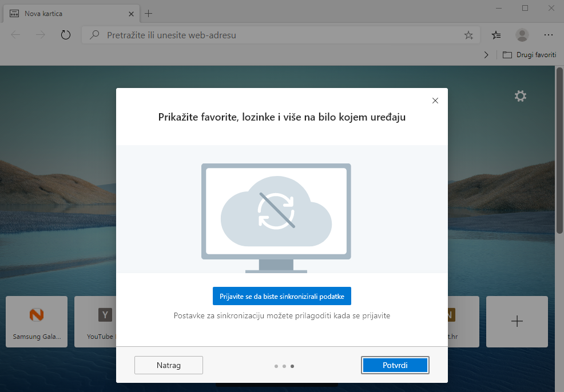This screenshot has height=392, width=564.
Task: Click the Refresh page icon
Action: 66,35
